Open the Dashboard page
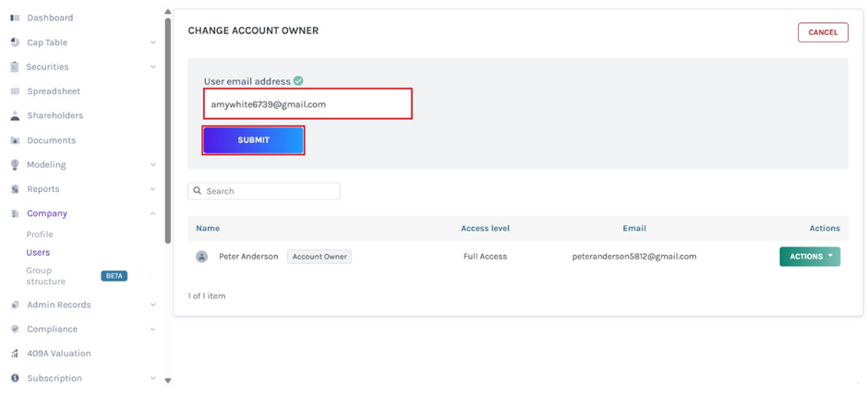Viewport: 868px width, 397px height. click(x=50, y=18)
